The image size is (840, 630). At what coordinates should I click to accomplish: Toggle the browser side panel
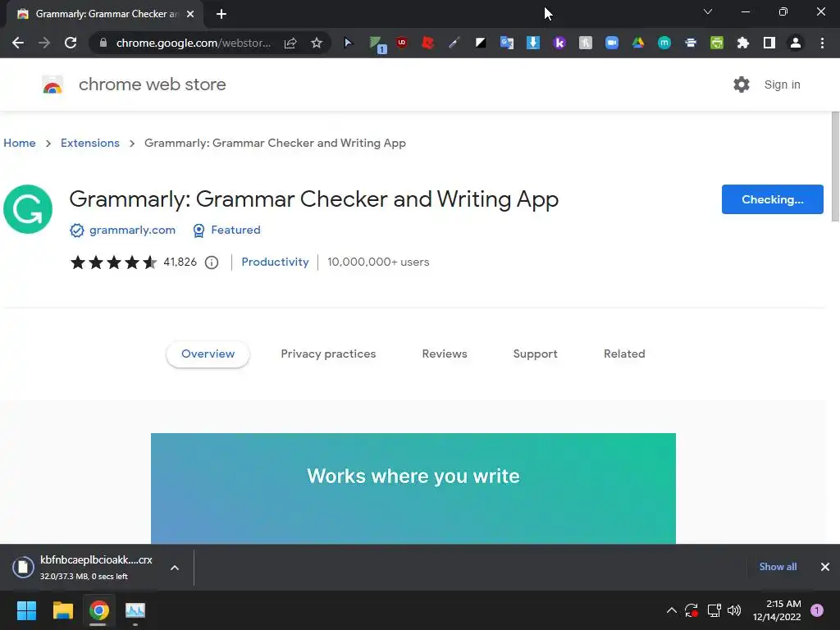click(769, 43)
